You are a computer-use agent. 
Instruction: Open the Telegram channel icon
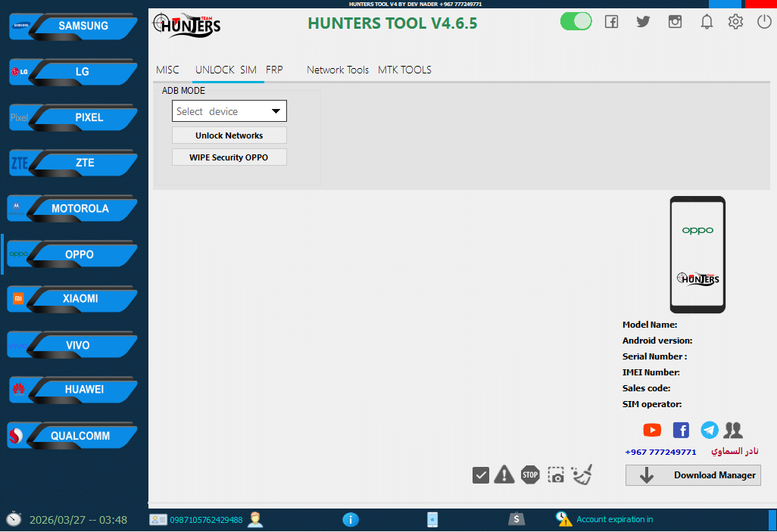[x=710, y=430]
